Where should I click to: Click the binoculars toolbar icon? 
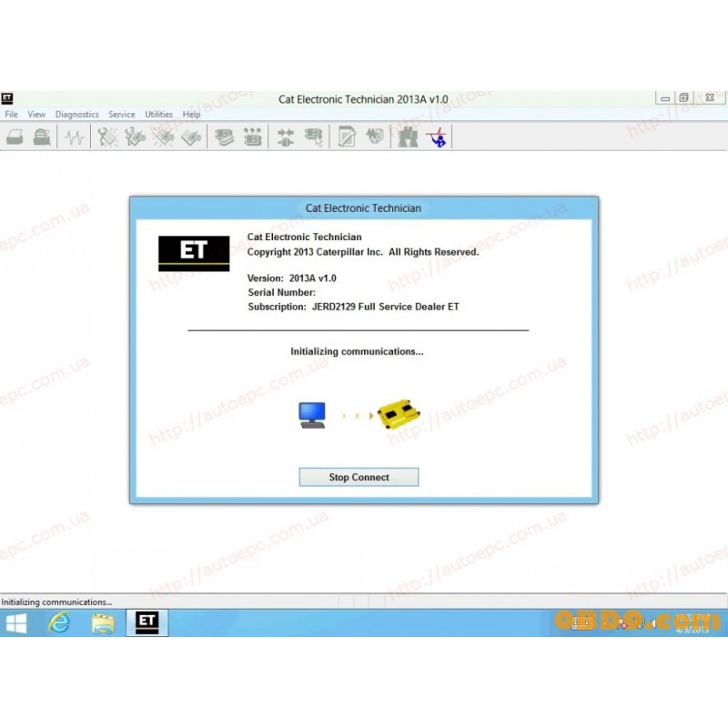(408, 137)
